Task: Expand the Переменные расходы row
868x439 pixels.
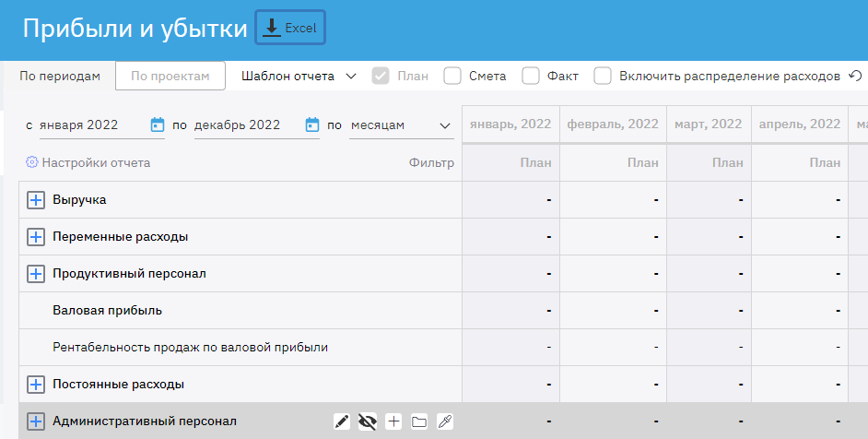Action: coord(36,237)
